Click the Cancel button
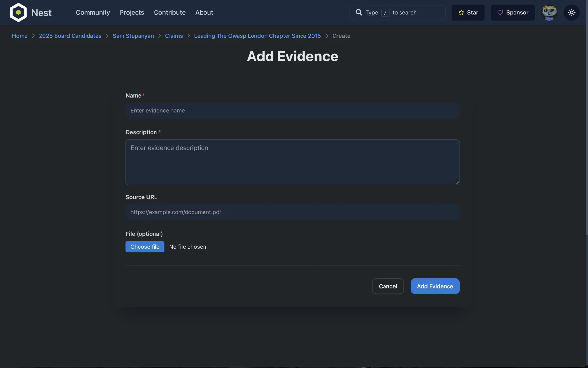588x368 pixels. [388, 286]
